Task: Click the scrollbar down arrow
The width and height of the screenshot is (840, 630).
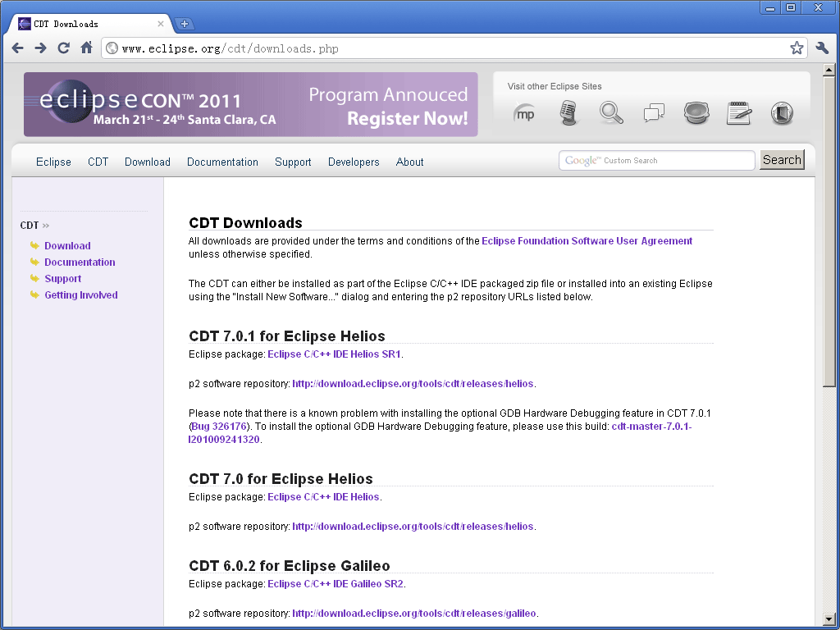Action: click(x=829, y=619)
